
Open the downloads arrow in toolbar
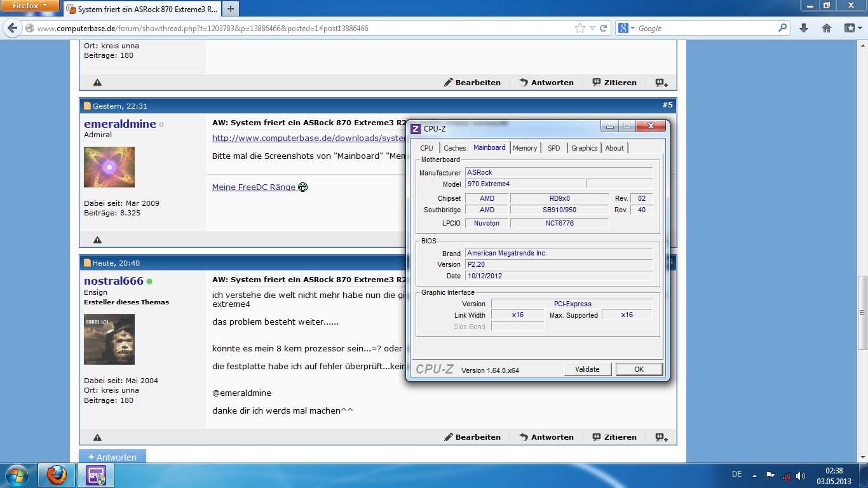point(804,28)
